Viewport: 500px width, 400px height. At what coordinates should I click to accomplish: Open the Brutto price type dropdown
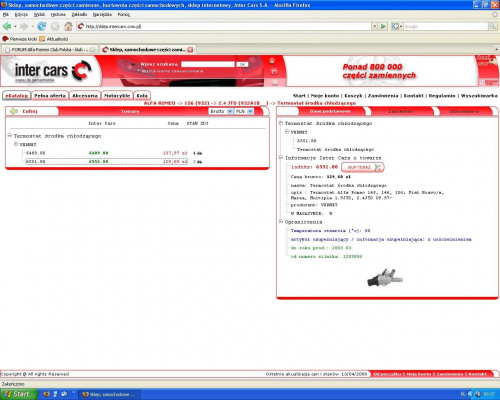pos(221,111)
